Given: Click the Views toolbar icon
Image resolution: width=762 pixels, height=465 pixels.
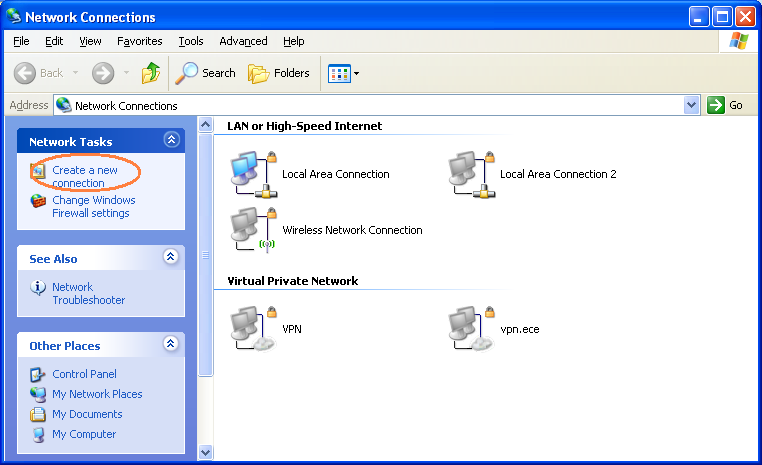Looking at the screenshot, I should (x=339, y=73).
